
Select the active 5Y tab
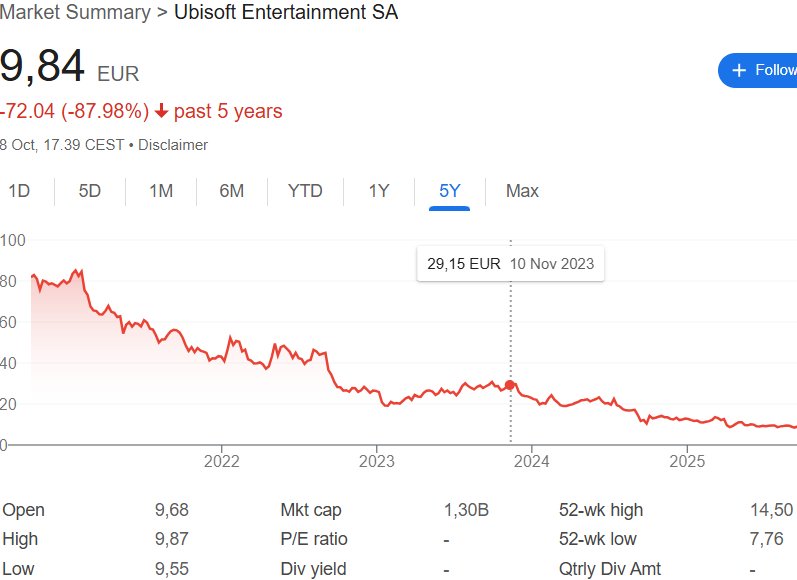click(x=449, y=190)
